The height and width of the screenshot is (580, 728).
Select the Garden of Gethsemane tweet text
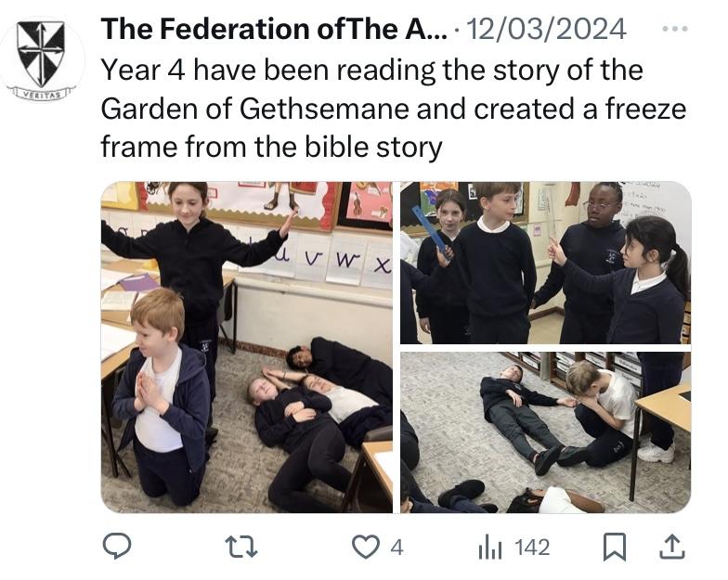tap(394, 109)
